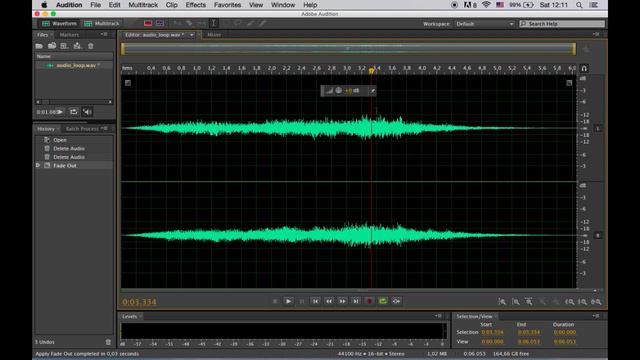Image resolution: width=640 pixels, height=360 pixels.
Task: Open the Selection/View panel options menu
Action: [596, 316]
